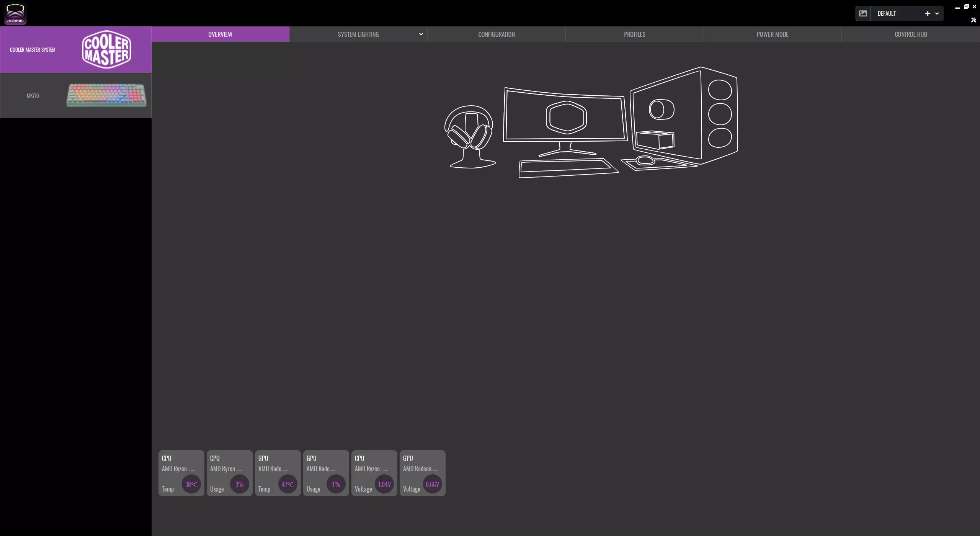Open the CPU Temp sensor card

click(x=181, y=473)
